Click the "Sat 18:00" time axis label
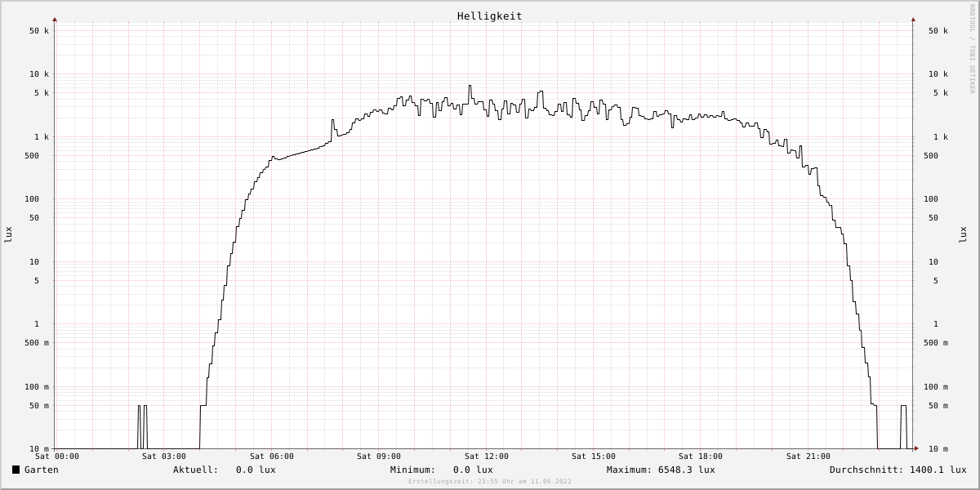The width and height of the screenshot is (980, 490). 701,457
